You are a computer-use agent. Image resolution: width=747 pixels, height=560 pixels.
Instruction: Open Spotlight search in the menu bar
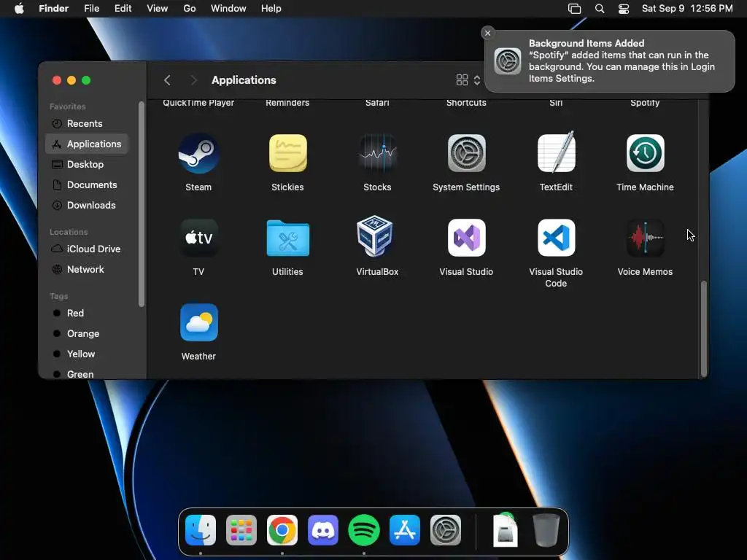600,9
